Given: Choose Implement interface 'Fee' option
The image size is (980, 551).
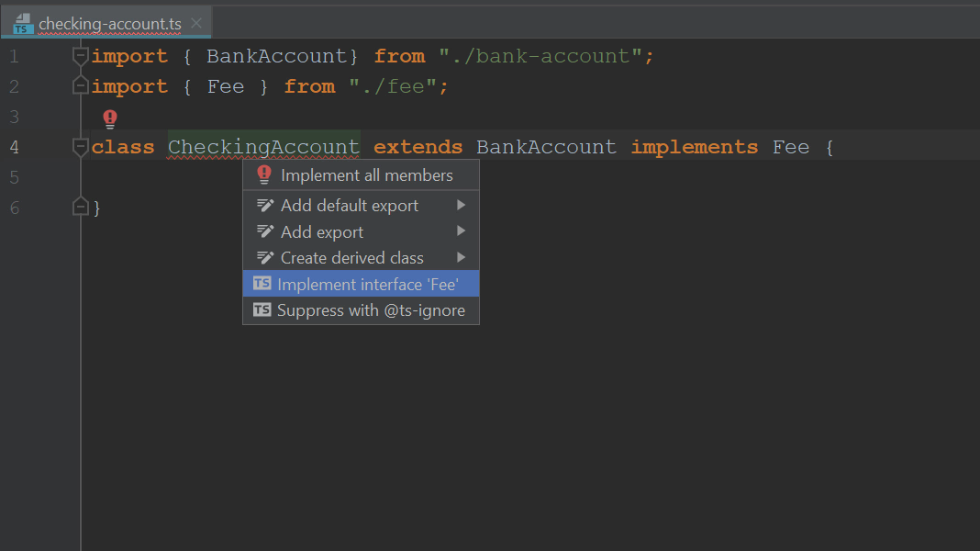Looking at the screenshot, I should pos(362,284).
